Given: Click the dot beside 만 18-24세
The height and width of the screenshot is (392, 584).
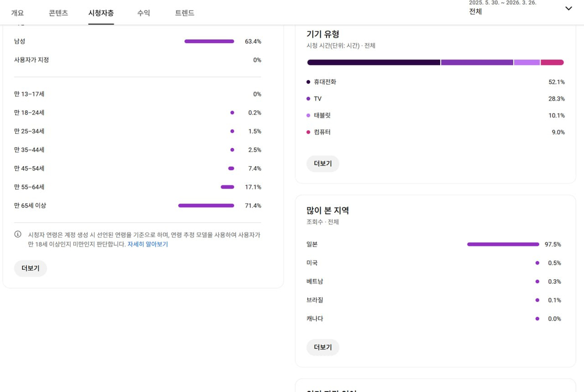Looking at the screenshot, I should coord(232,112).
